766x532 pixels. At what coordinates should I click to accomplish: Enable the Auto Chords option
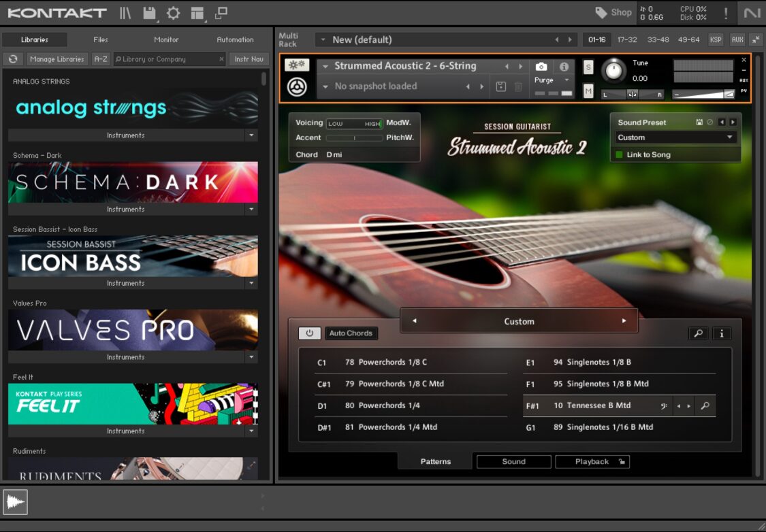(x=351, y=333)
